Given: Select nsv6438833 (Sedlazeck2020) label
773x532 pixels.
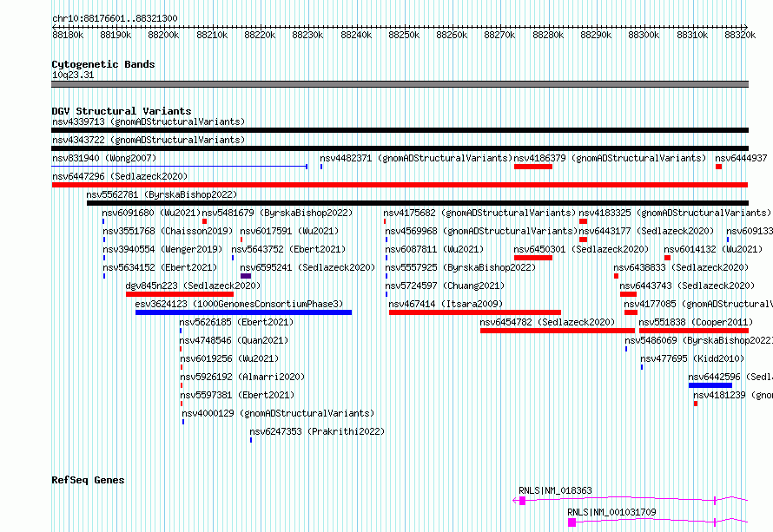Looking at the screenshot, I should [681, 267].
